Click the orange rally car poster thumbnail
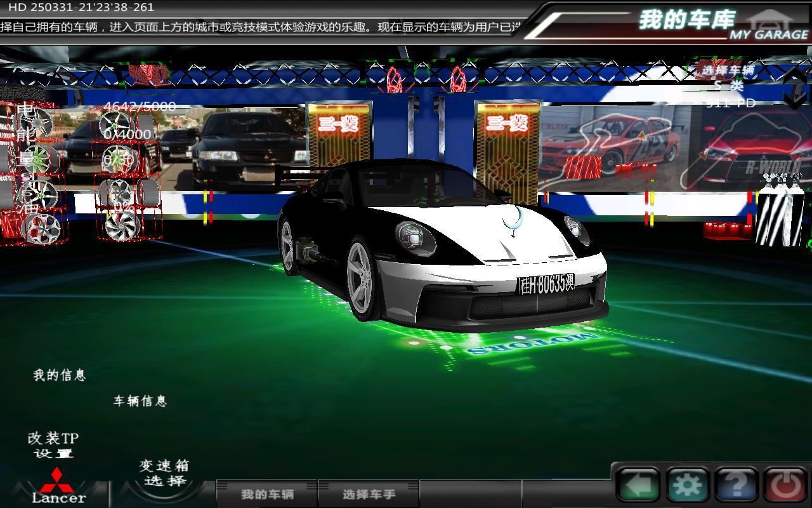Viewport: 812px width, 508px height. tap(609, 147)
